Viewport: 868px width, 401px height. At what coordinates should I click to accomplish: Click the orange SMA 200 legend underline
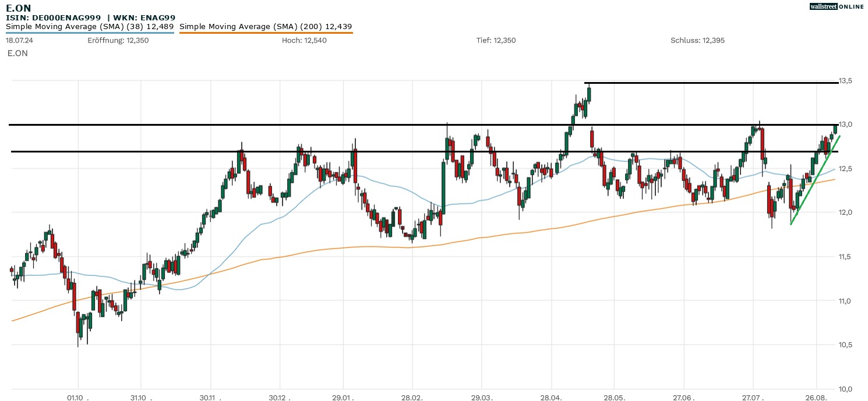coord(266,33)
